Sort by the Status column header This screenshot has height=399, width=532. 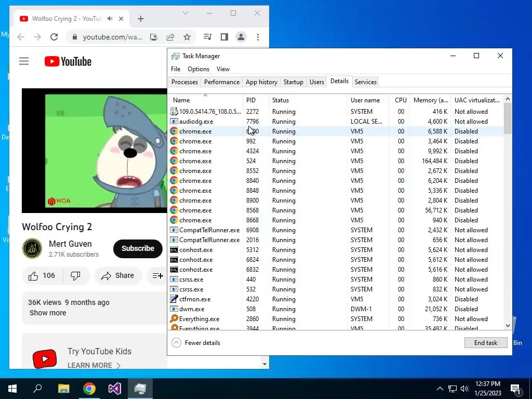(308, 100)
